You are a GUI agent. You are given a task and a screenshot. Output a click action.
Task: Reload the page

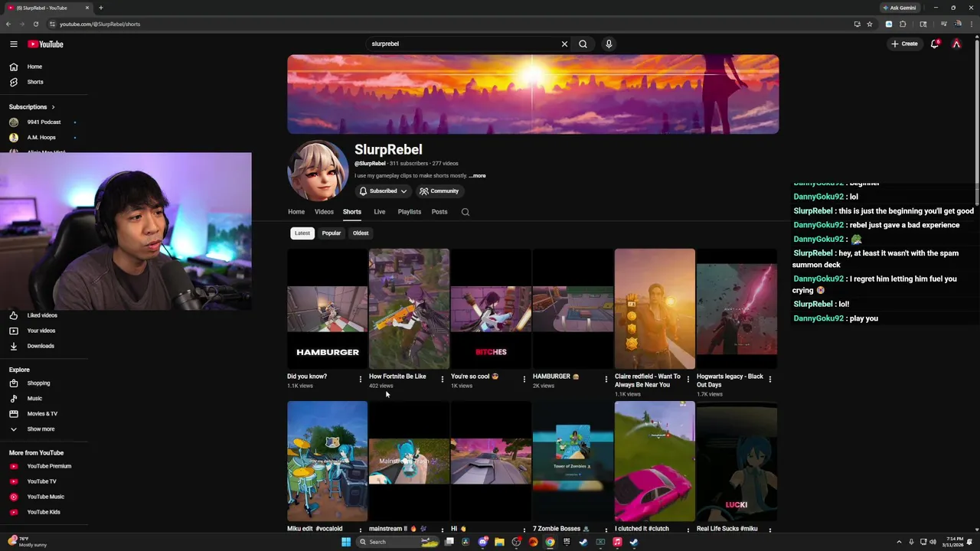point(35,24)
